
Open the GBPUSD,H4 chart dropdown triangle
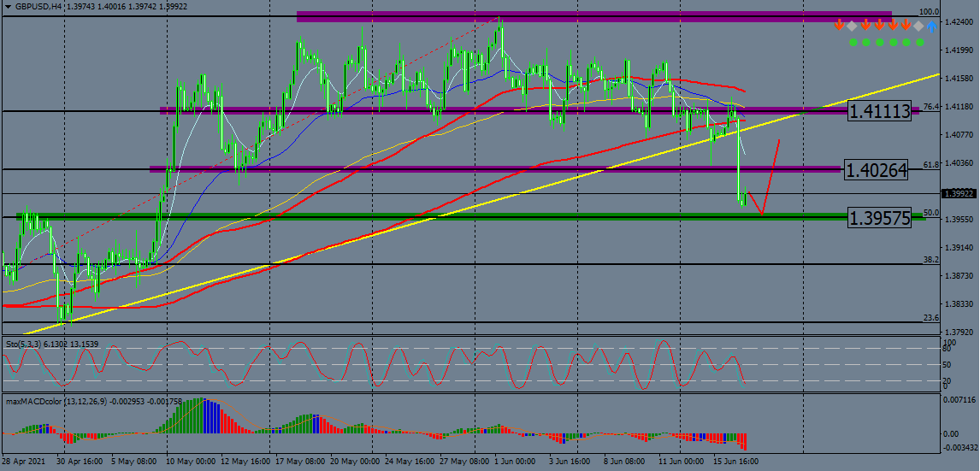click(x=8, y=6)
